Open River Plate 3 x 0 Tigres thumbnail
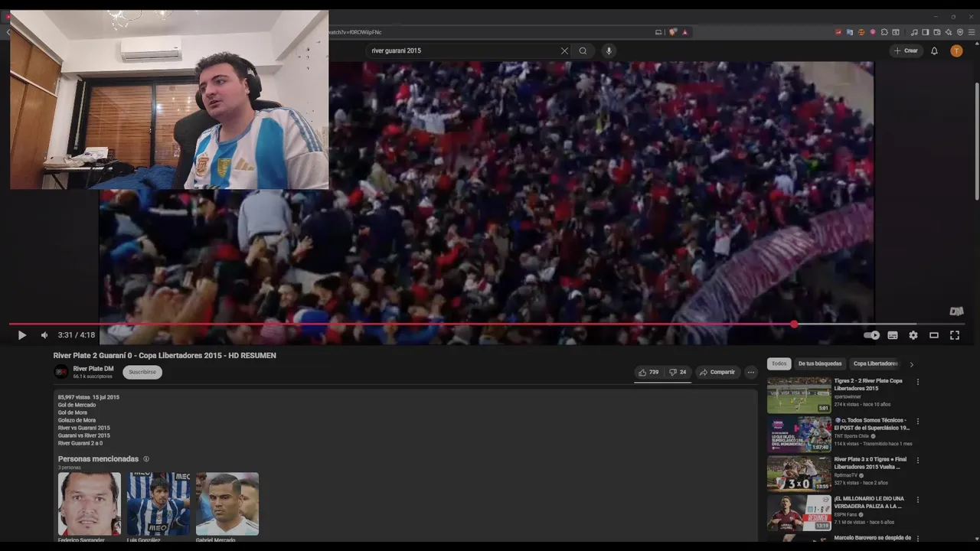This screenshot has height=551, width=980. tap(799, 473)
